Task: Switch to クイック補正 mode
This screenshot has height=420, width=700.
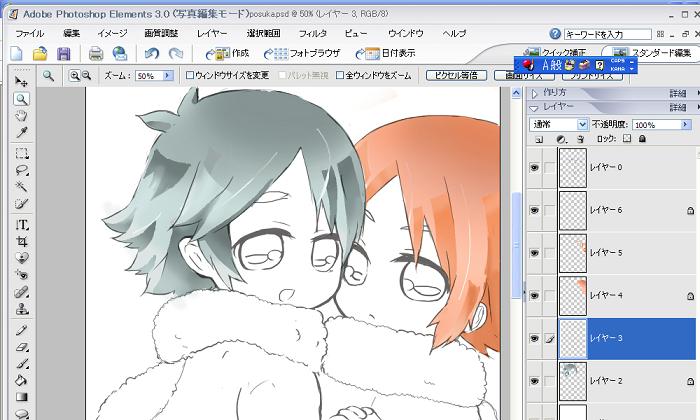Action: 555,52
